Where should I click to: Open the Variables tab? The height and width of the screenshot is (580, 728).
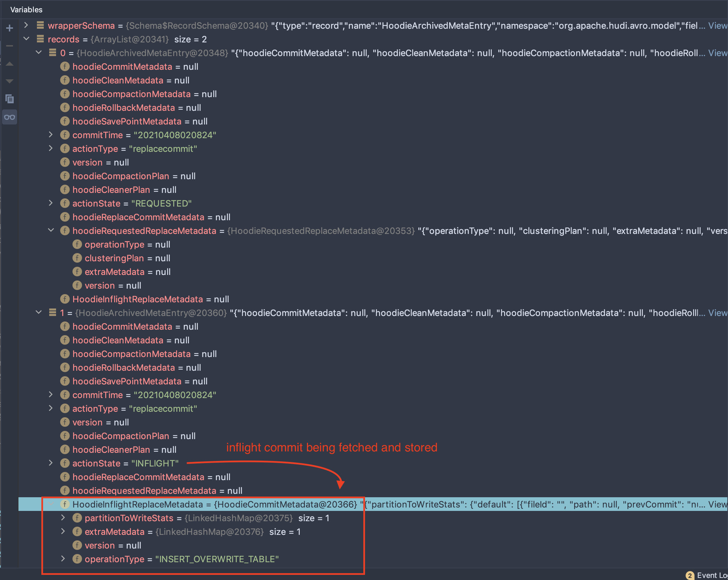(x=26, y=10)
